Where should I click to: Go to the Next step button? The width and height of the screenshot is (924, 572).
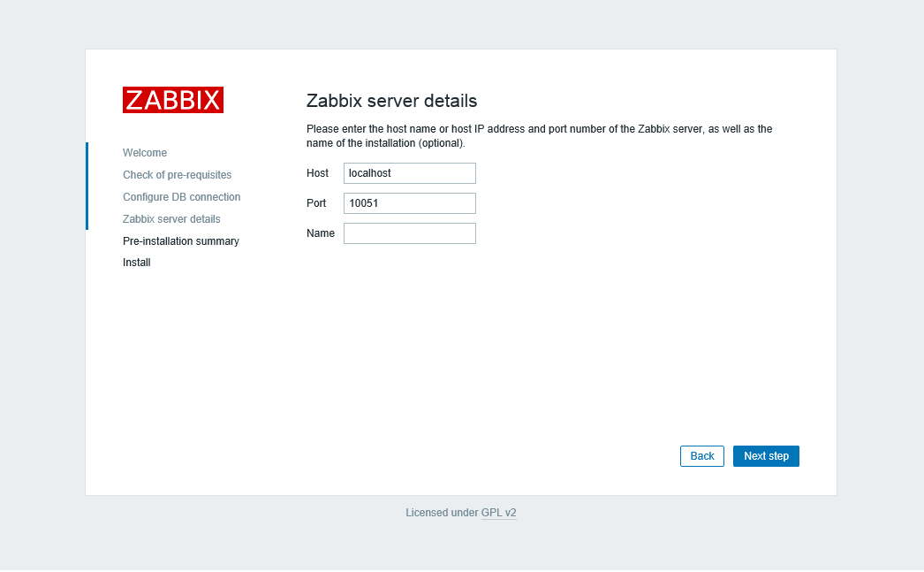766,456
